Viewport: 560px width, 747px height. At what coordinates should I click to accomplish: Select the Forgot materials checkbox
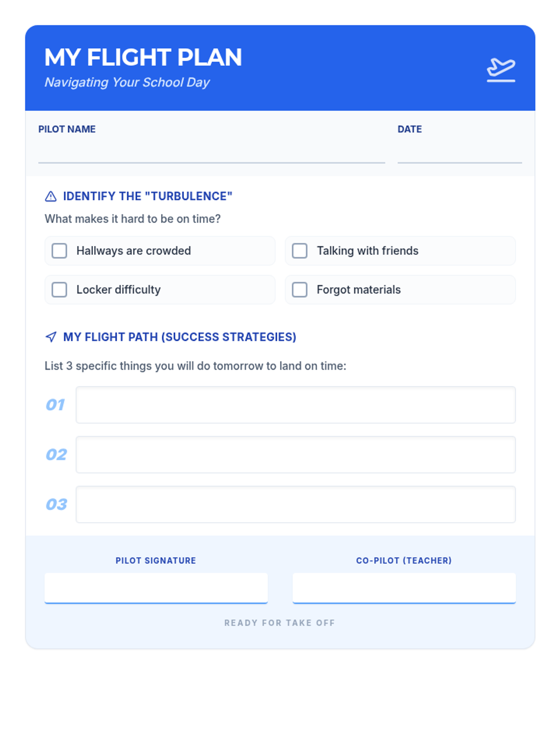(x=300, y=289)
